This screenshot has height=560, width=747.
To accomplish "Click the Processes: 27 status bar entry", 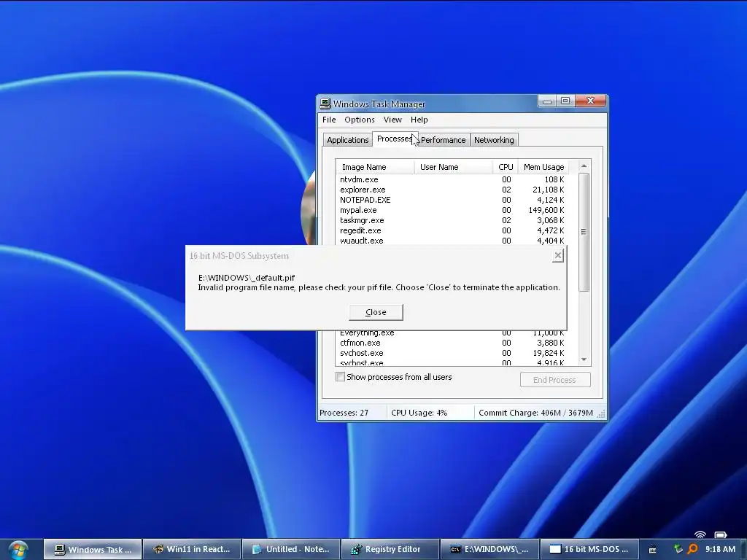I will click(x=352, y=413).
